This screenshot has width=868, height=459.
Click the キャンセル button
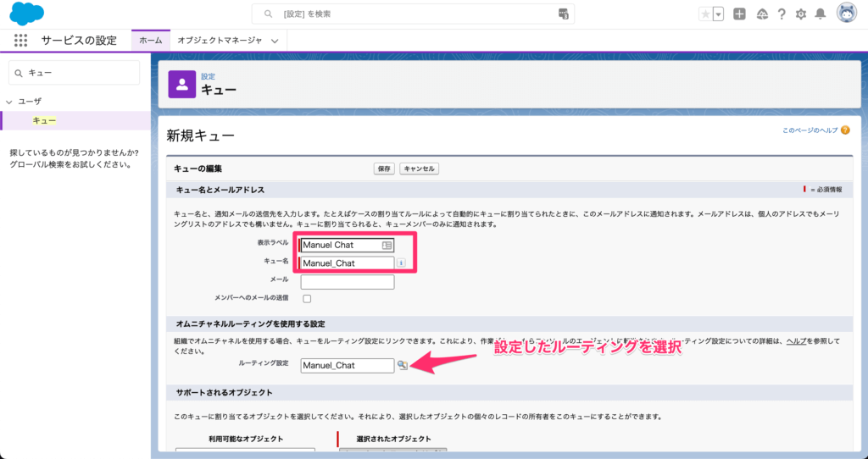coord(419,169)
